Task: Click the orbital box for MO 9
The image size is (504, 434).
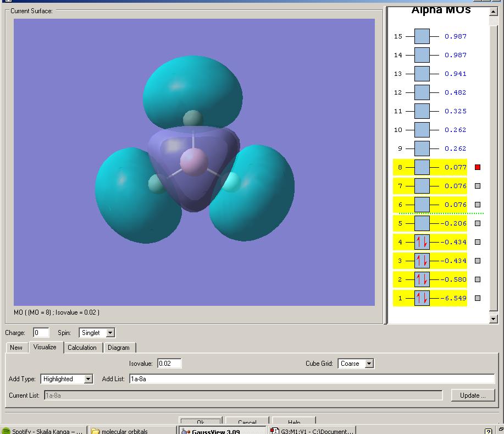Action: 422,149
